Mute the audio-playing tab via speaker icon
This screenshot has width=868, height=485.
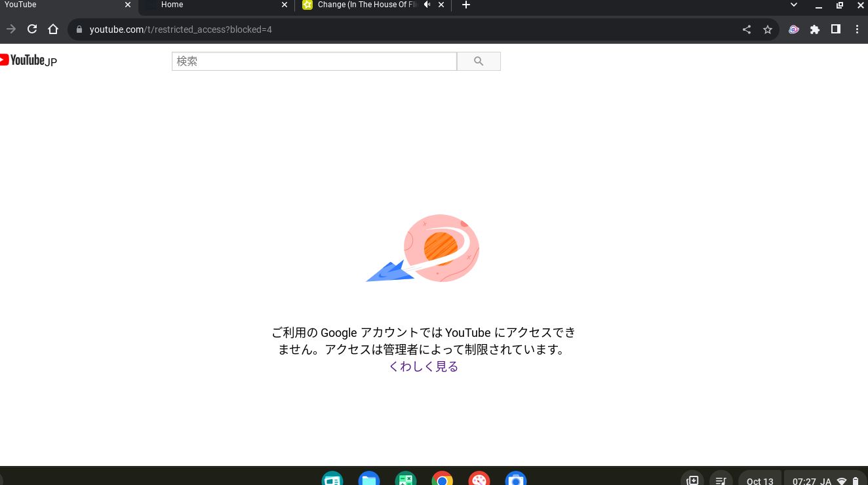coord(427,5)
